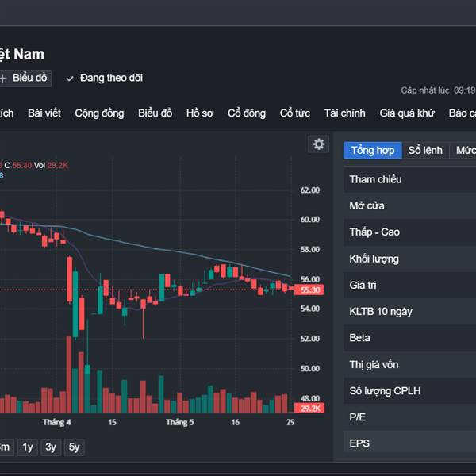476x476 pixels.
Task: Switch to the Sổ lệnh panel tab
Action: coord(425,151)
